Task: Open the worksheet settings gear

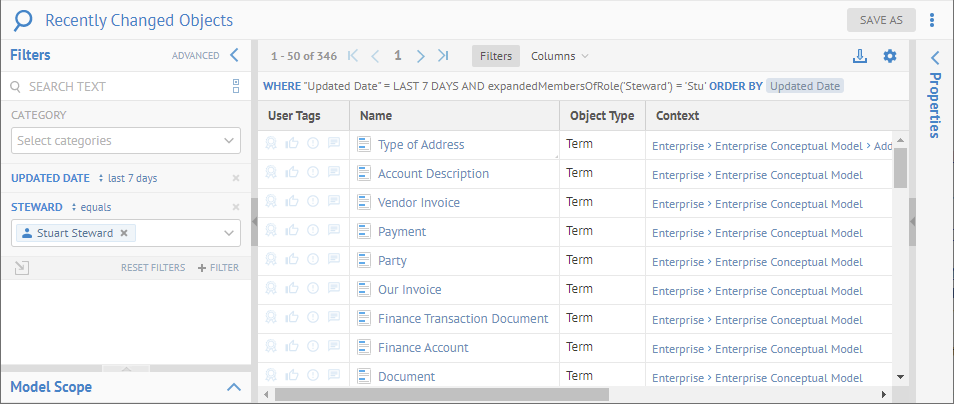Action: point(890,56)
